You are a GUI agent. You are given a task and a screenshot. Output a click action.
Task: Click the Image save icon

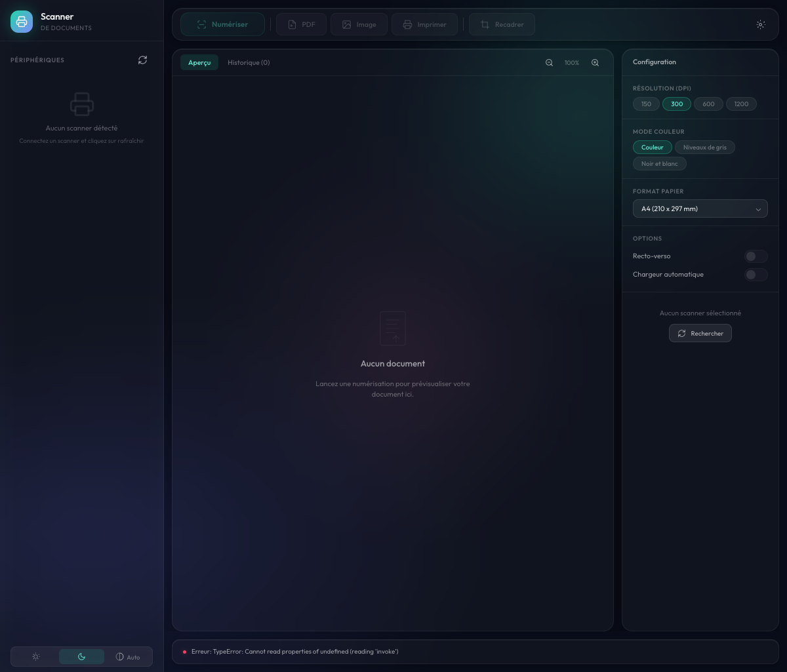(346, 24)
